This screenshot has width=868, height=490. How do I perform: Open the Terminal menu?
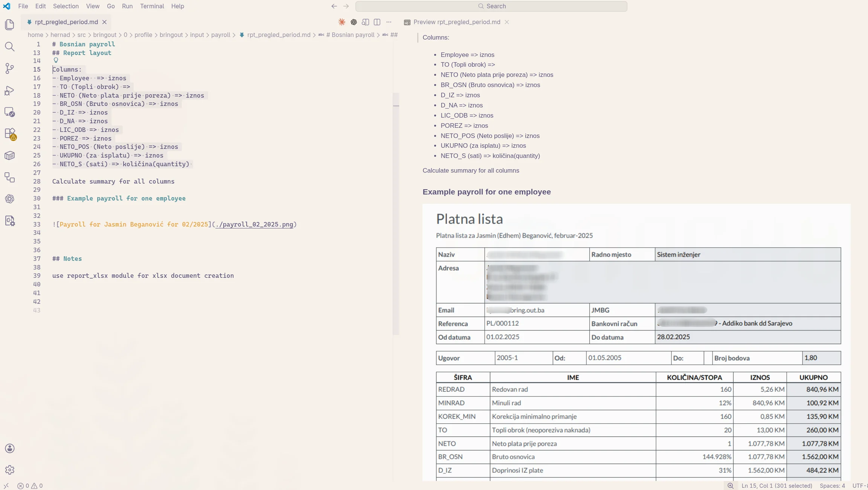[x=152, y=6]
